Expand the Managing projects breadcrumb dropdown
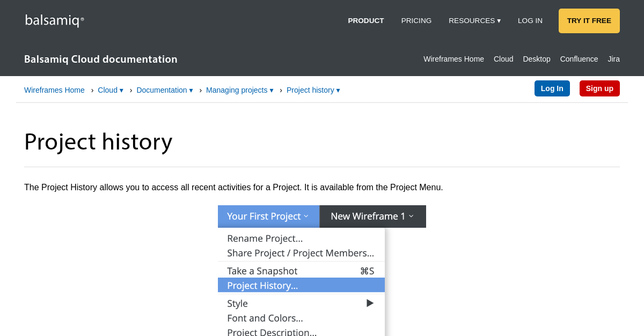 coord(239,90)
